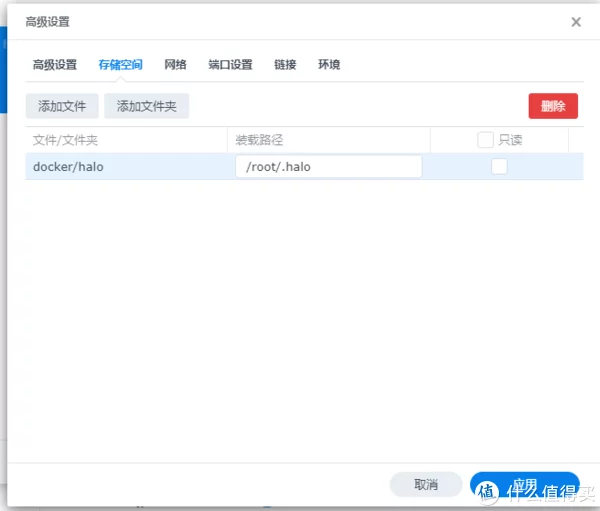
Task: Open the 链接 tab
Action: pos(285,64)
